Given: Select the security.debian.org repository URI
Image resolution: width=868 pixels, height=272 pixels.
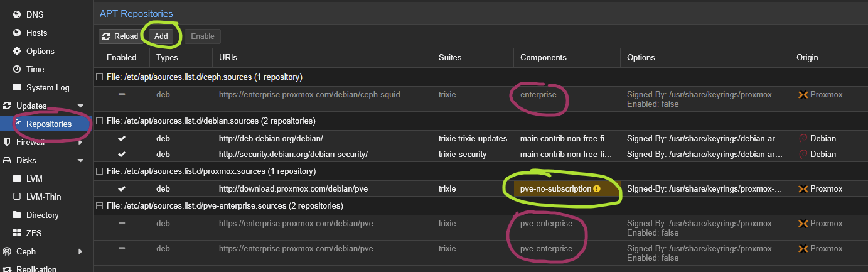Looking at the screenshot, I should click(293, 154).
